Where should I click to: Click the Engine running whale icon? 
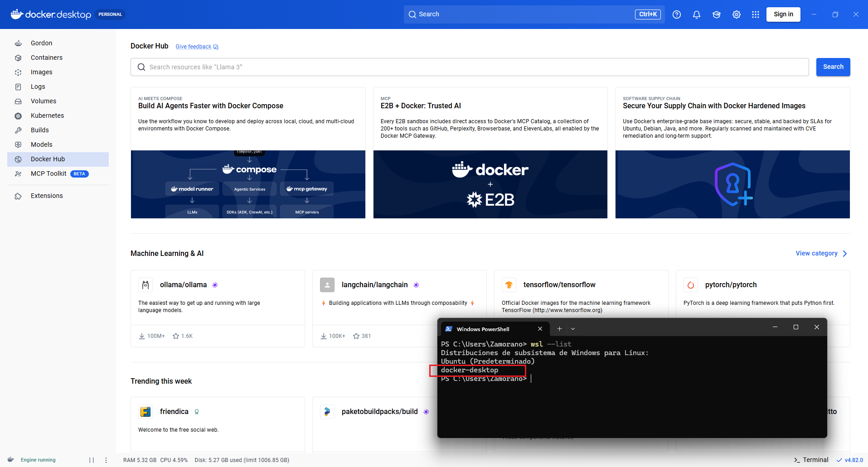point(11,459)
